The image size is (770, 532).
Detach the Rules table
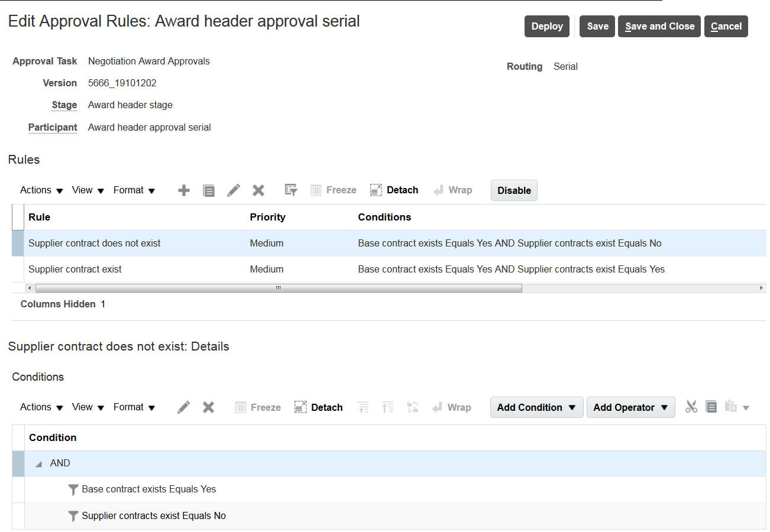click(394, 190)
